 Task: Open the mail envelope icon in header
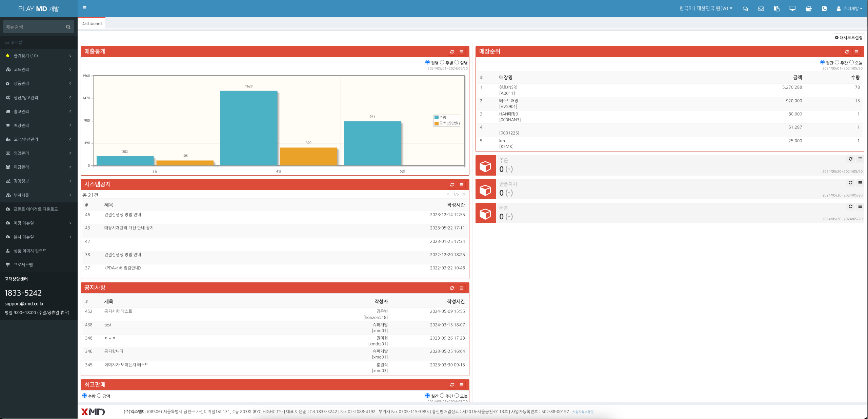pos(761,8)
